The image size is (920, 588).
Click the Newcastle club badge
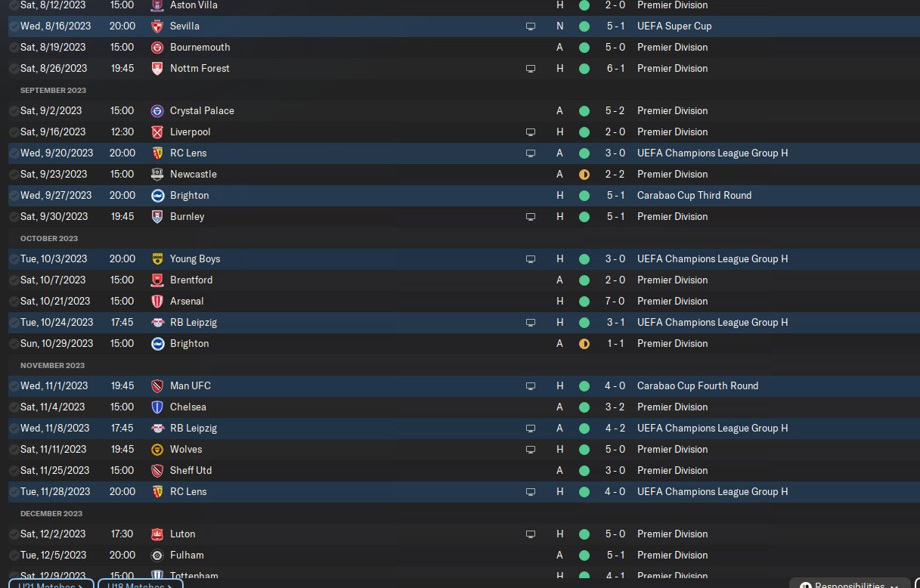pyautogui.click(x=157, y=174)
